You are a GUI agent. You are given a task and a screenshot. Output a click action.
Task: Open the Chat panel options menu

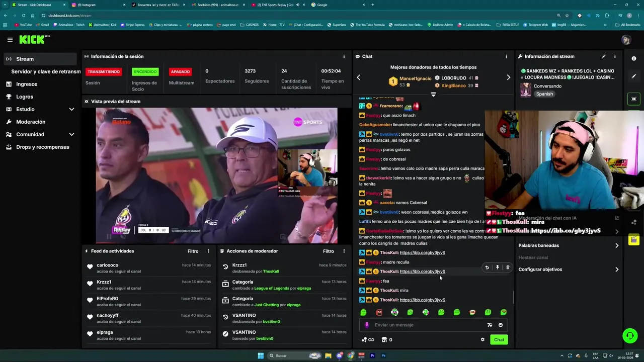tap(507, 56)
